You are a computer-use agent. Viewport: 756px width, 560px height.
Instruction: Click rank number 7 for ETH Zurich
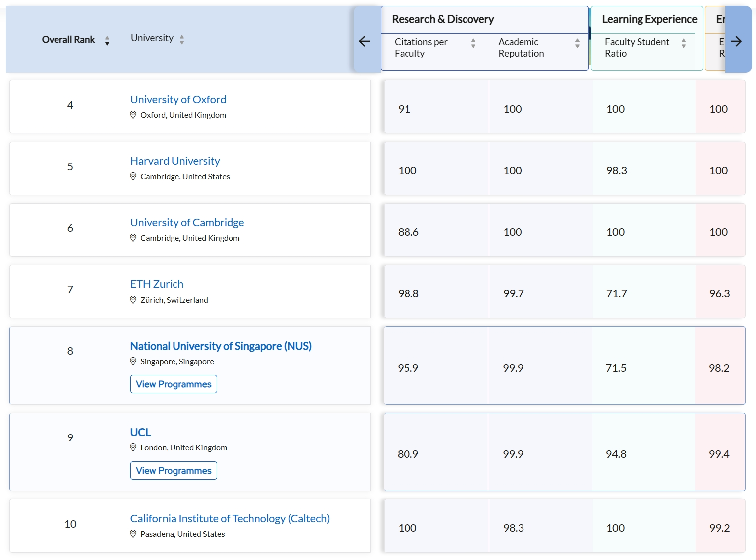coord(70,289)
